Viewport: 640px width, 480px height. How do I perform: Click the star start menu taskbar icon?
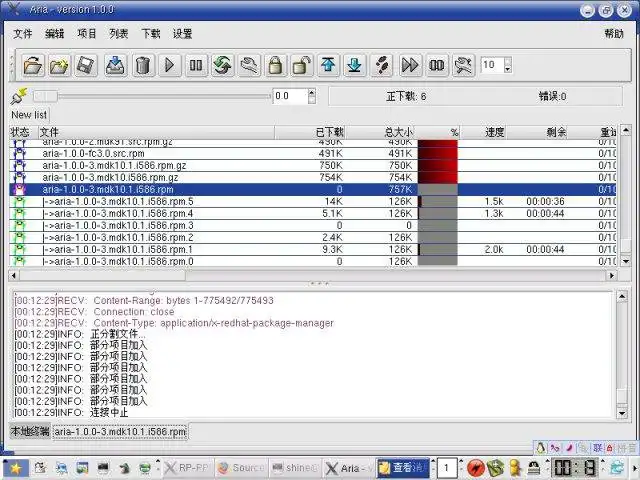16,468
